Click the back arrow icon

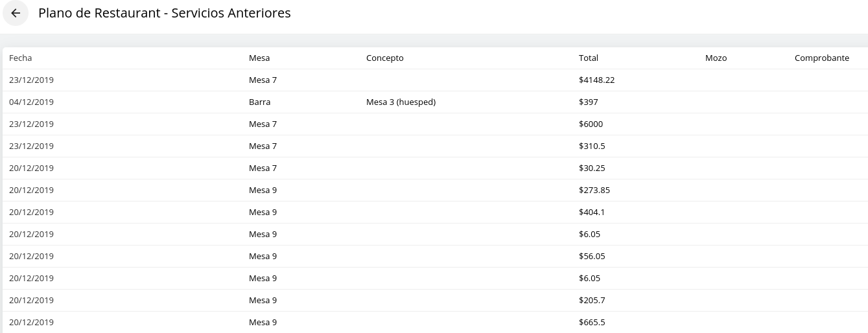click(x=16, y=13)
